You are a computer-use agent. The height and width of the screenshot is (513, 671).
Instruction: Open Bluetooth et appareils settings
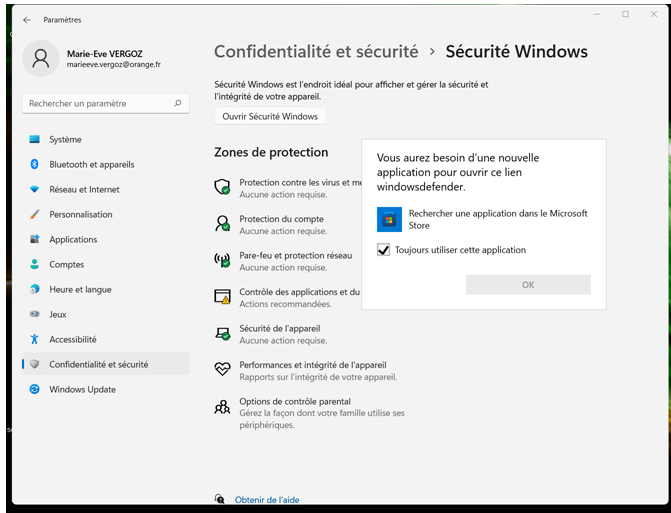pyautogui.click(x=105, y=164)
